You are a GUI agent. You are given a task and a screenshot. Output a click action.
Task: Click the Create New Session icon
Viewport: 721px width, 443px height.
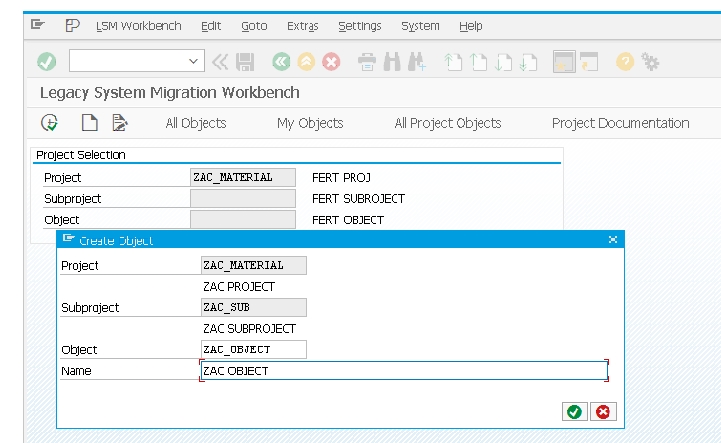(x=564, y=62)
